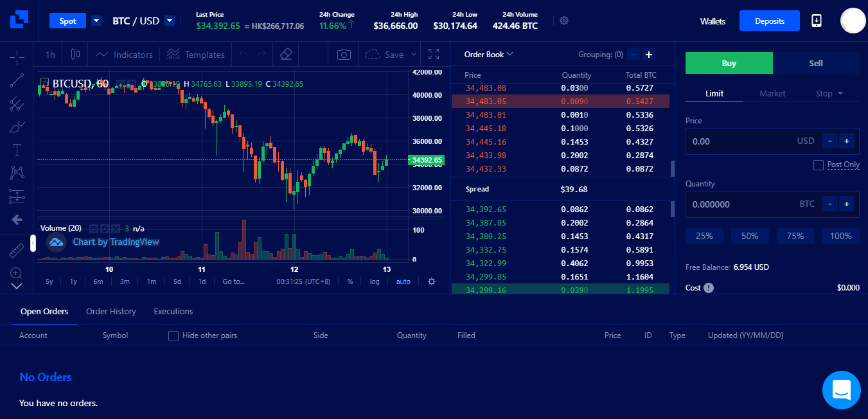Click the Deposits button
Viewport: 868px width, 419px height.
pos(769,21)
